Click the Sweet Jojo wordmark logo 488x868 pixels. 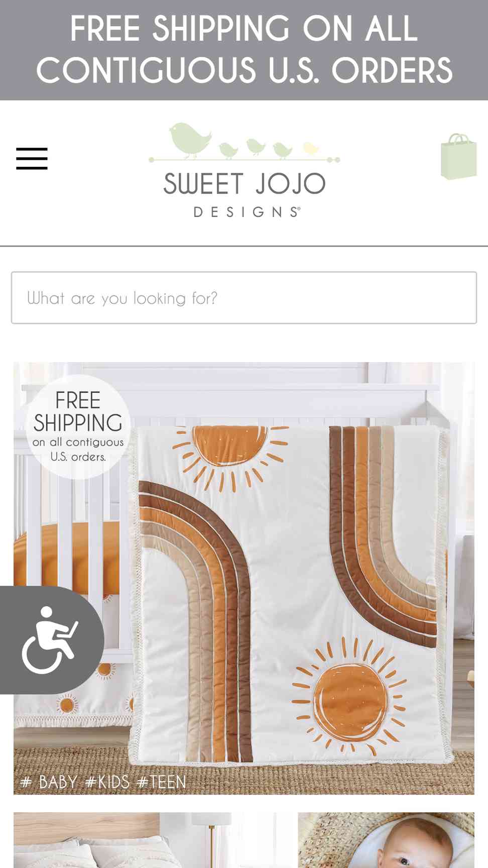coord(245,184)
